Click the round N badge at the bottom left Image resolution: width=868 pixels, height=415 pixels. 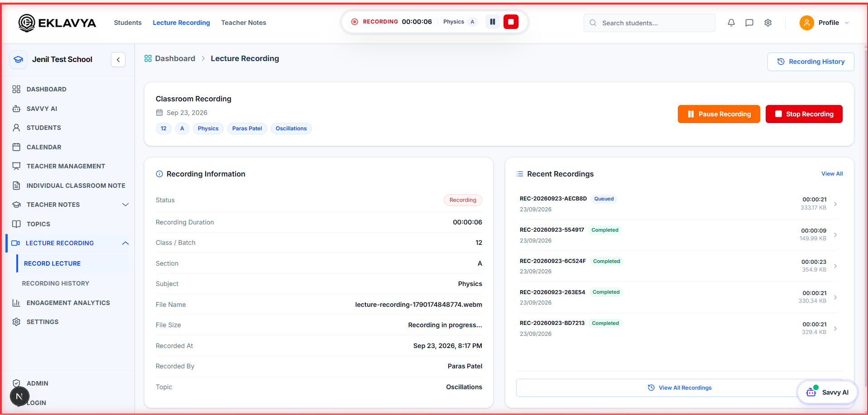click(x=19, y=396)
